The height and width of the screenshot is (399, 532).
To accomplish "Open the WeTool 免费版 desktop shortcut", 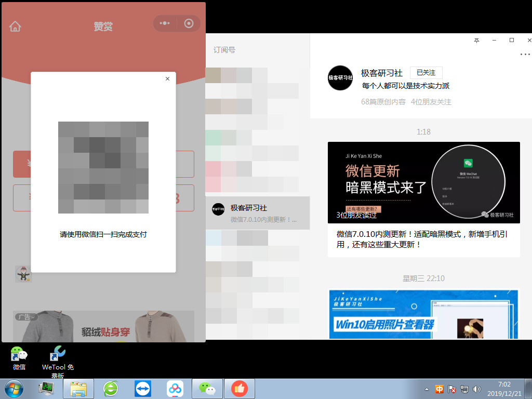I will coord(58,362).
